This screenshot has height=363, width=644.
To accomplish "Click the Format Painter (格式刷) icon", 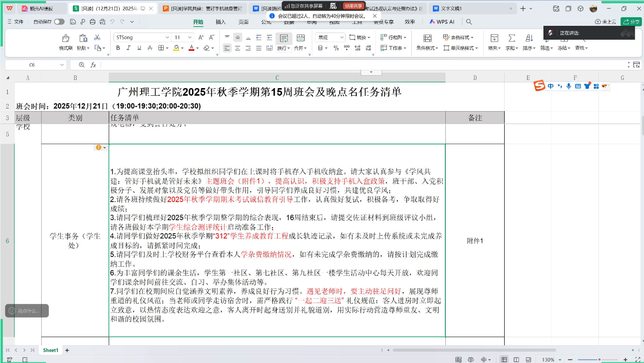I will (x=66, y=38).
